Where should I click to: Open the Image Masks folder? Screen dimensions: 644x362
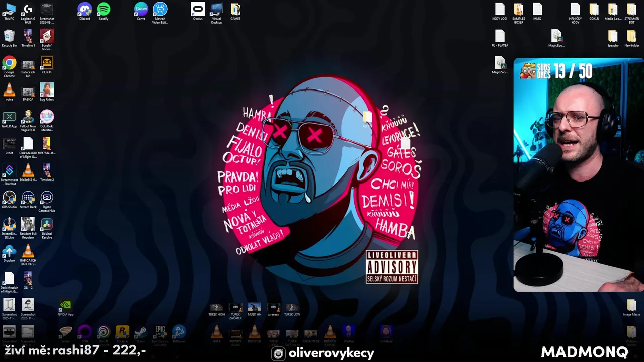[632, 308]
